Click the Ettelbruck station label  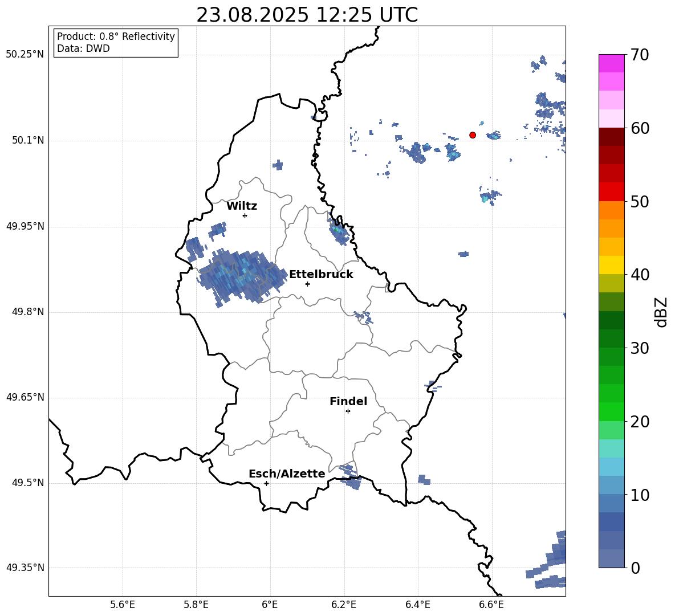[x=321, y=275]
